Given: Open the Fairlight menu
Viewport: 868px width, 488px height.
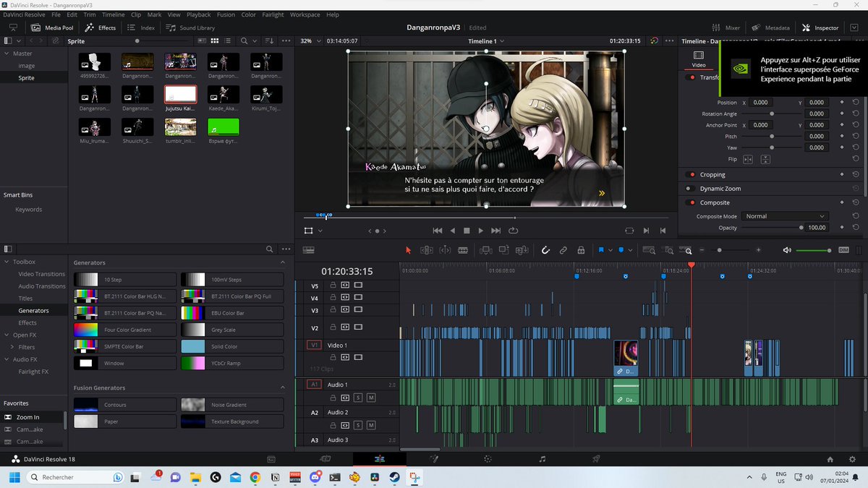Looking at the screenshot, I should pyautogui.click(x=273, y=14).
